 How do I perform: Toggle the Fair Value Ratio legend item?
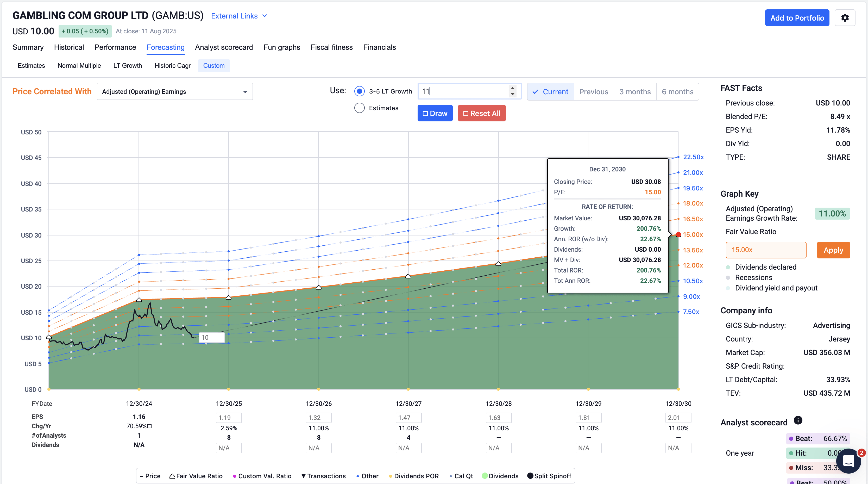coord(196,476)
